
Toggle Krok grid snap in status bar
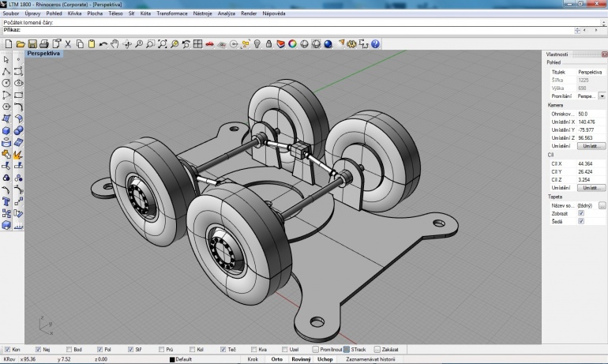(x=253, y=359)
